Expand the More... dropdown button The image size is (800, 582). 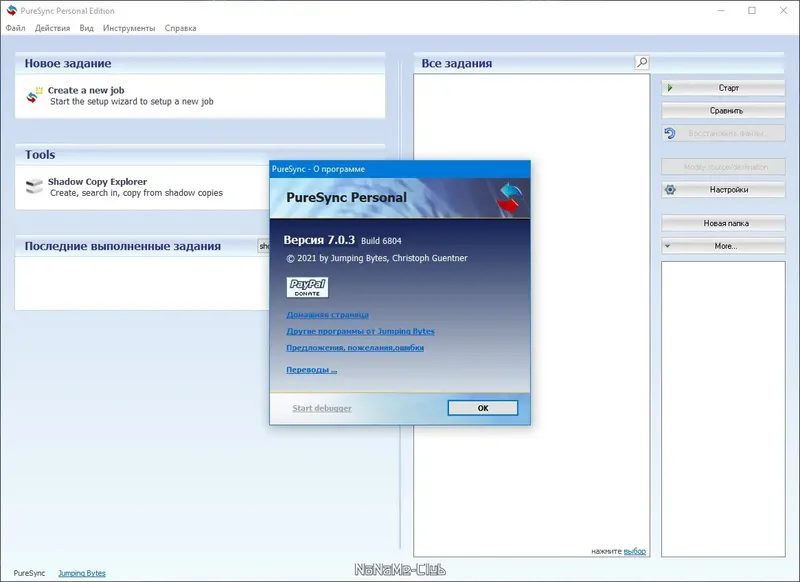(723, 246)
